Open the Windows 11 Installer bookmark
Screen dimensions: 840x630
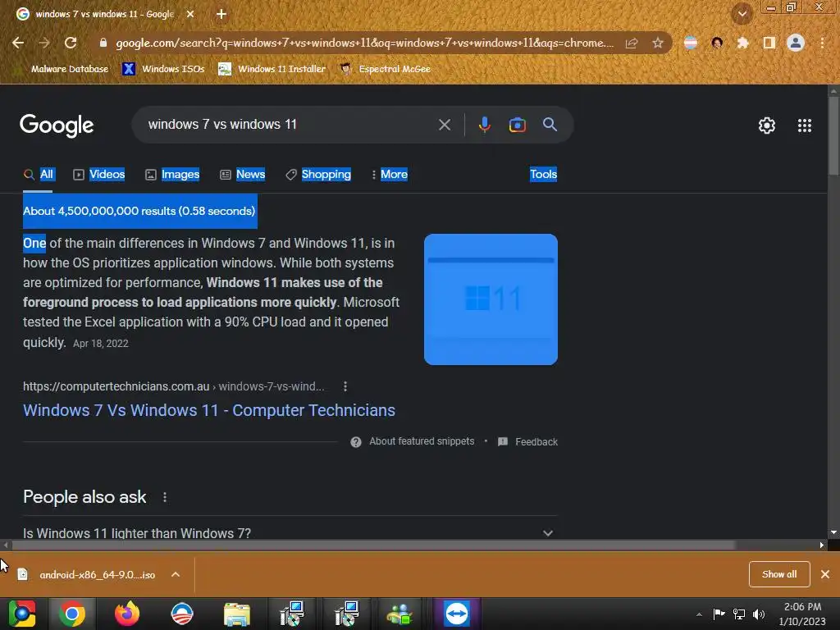tap(272, 69)
